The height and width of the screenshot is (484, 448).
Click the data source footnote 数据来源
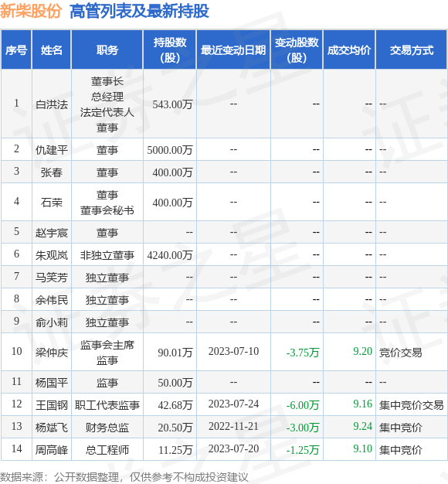pos(124,477)
